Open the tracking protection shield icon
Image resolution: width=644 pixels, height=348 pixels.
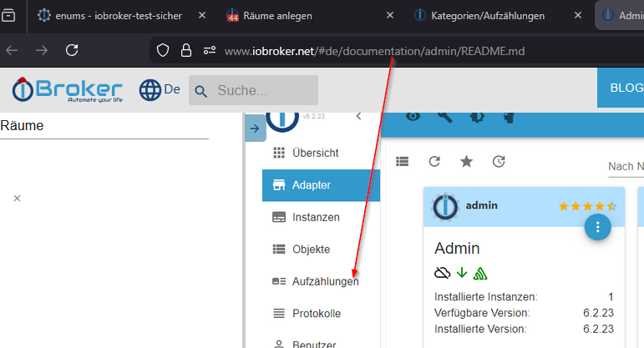point(163,50)
